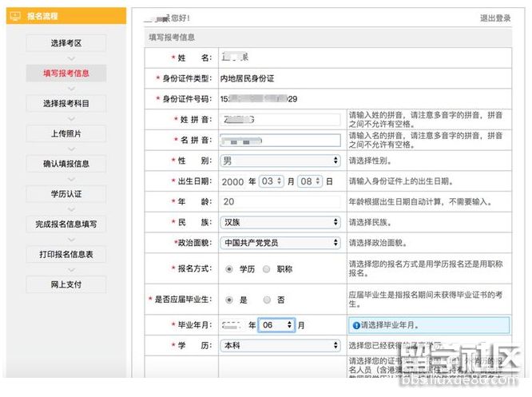532x397 pixels.
Task: Click the 名拼音 input field
Action: pos(280,140)
